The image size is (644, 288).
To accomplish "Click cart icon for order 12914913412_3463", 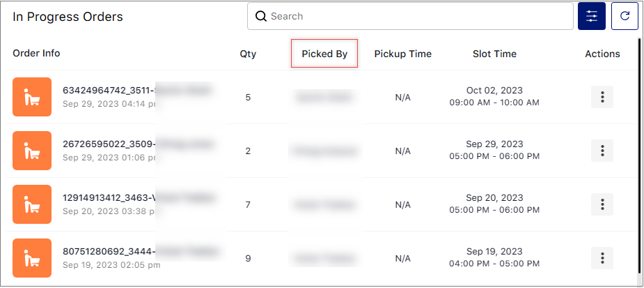I will (x=32, y=204).
